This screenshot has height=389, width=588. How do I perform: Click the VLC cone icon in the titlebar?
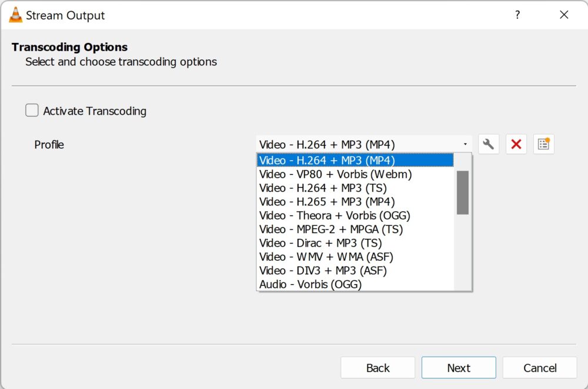tap(16, 15)
